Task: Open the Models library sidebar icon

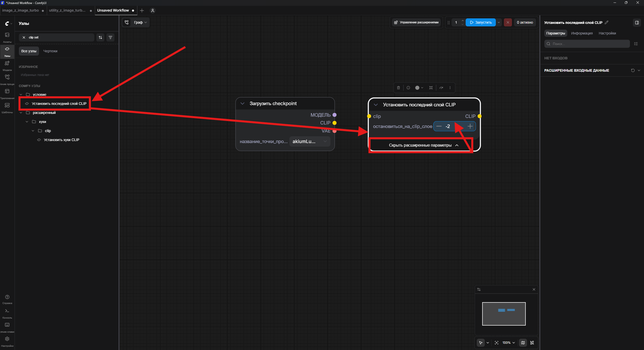Action: [x=7, y=65]
